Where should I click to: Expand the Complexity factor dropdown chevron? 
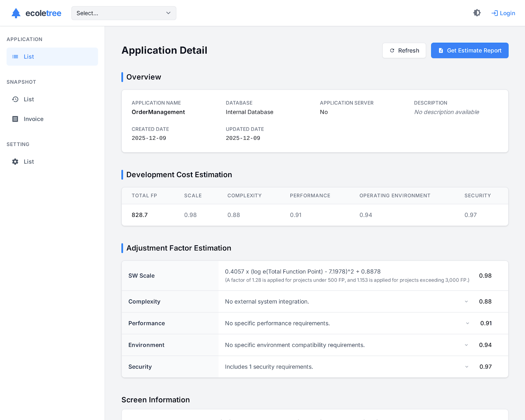tap(466, 302)
